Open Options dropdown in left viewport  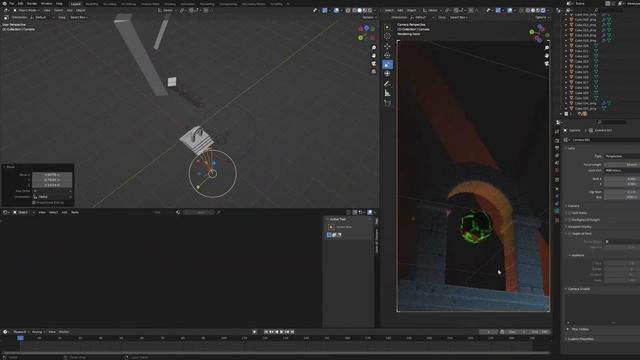[x=369, y=18]
